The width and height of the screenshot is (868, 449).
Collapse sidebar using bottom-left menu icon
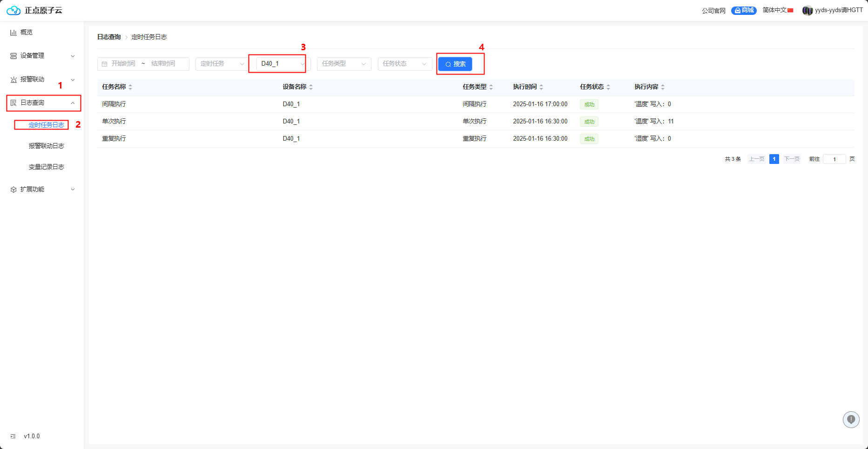[x=13, y=436]
